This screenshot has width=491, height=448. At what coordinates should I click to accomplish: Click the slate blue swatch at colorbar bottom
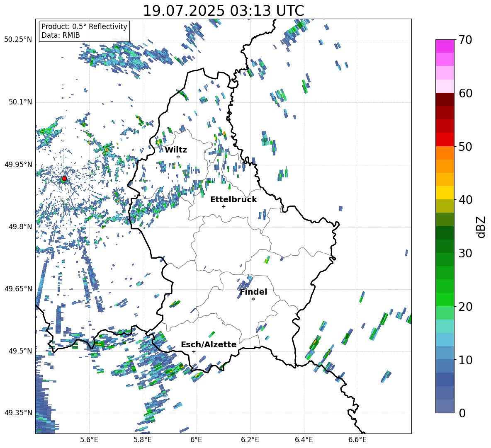445,406
